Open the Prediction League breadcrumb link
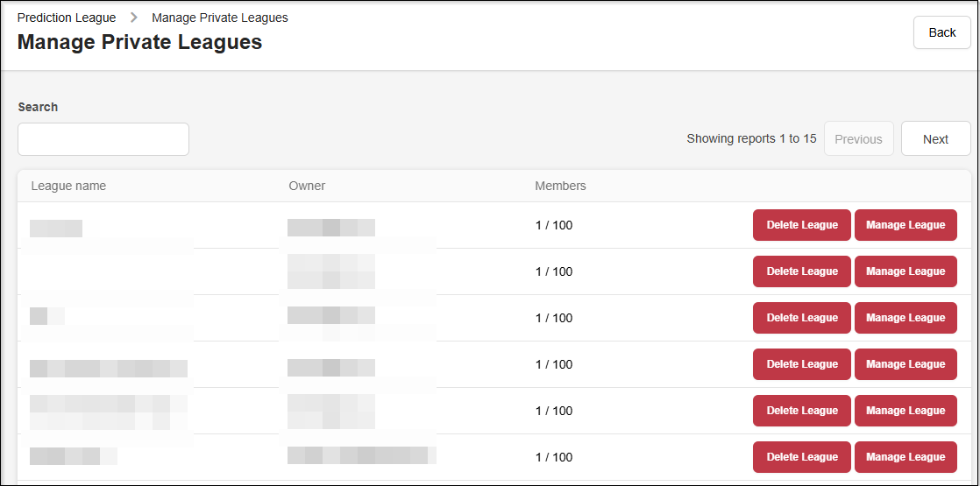980x486 pixels. (x=67, y=18)
